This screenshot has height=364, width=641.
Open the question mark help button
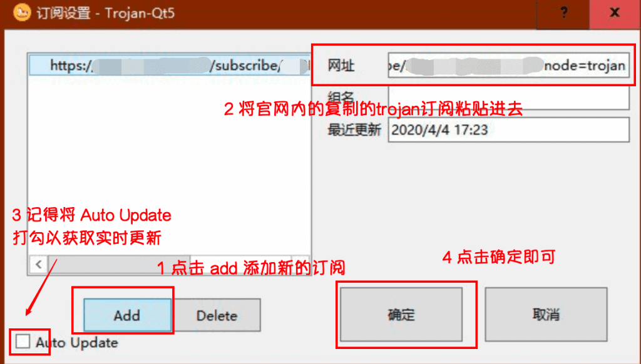click(563, 13)
